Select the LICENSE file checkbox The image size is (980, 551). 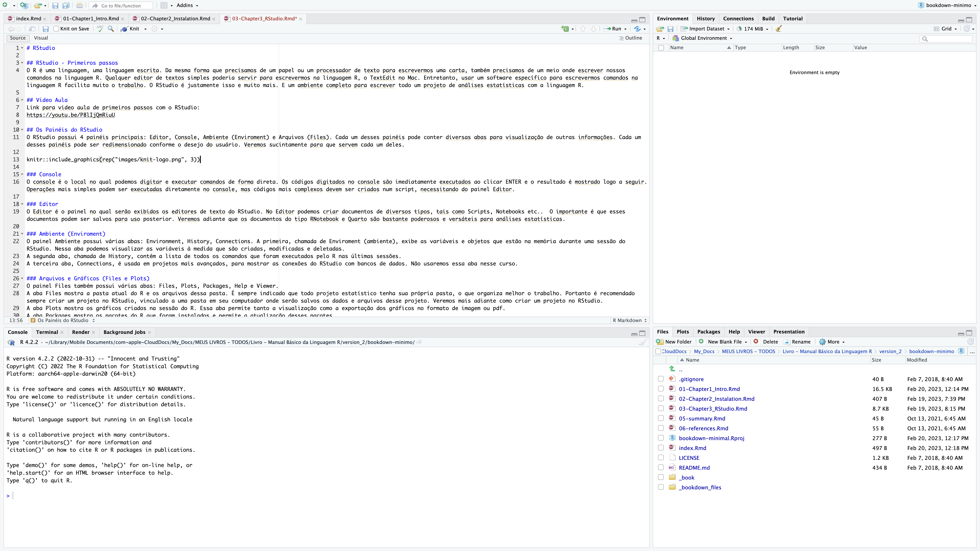(x=661, y=458)
